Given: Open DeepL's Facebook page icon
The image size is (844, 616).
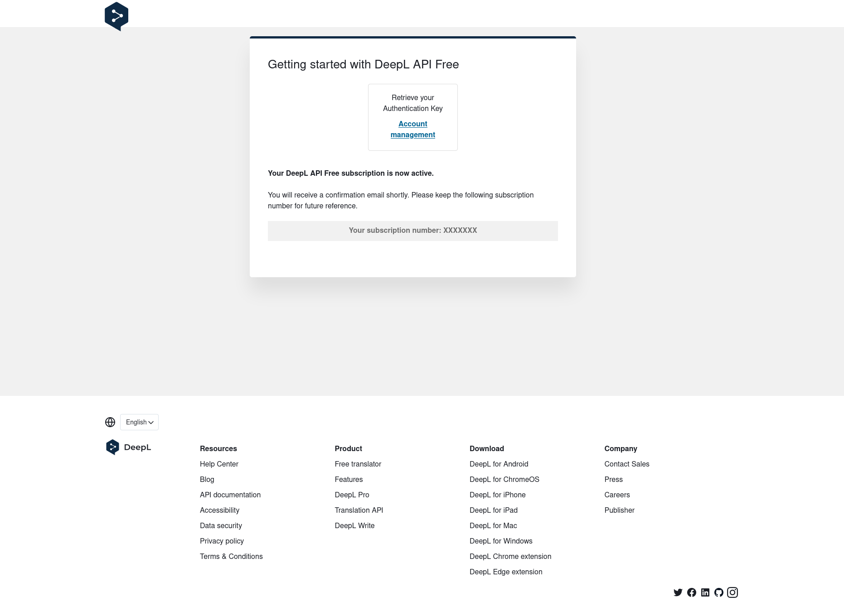Looking at the screenshot, I should [x=691, y=592].
